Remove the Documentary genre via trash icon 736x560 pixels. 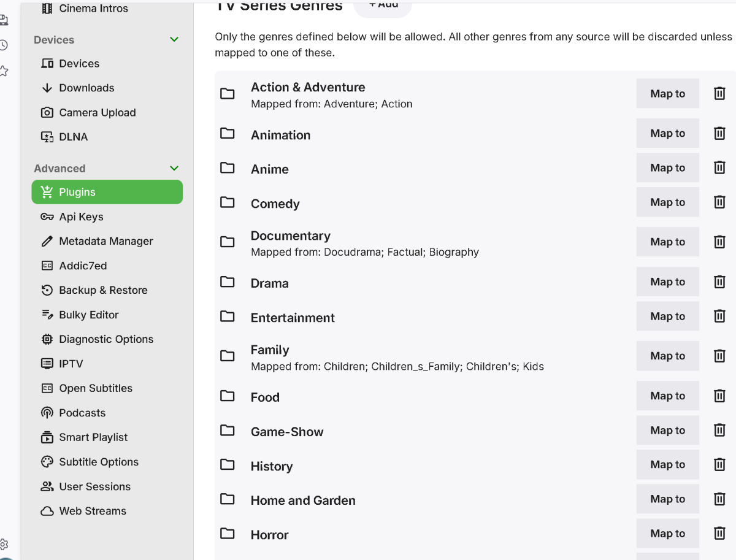tap(719, 242)
